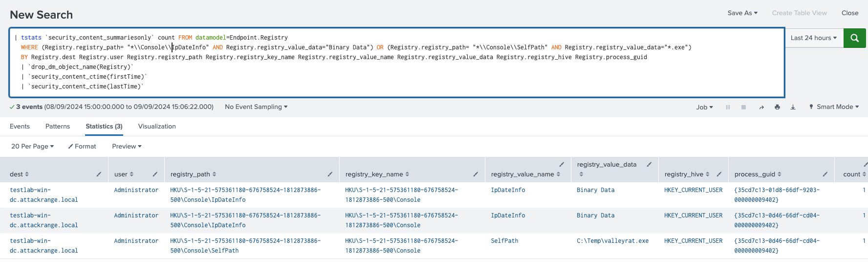Expand the Smart Mode dropdown
868x279 pixels.
coord(834,107)
